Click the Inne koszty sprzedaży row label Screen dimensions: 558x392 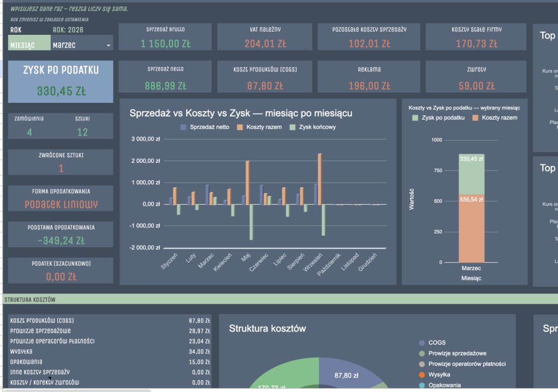point(40,372)
